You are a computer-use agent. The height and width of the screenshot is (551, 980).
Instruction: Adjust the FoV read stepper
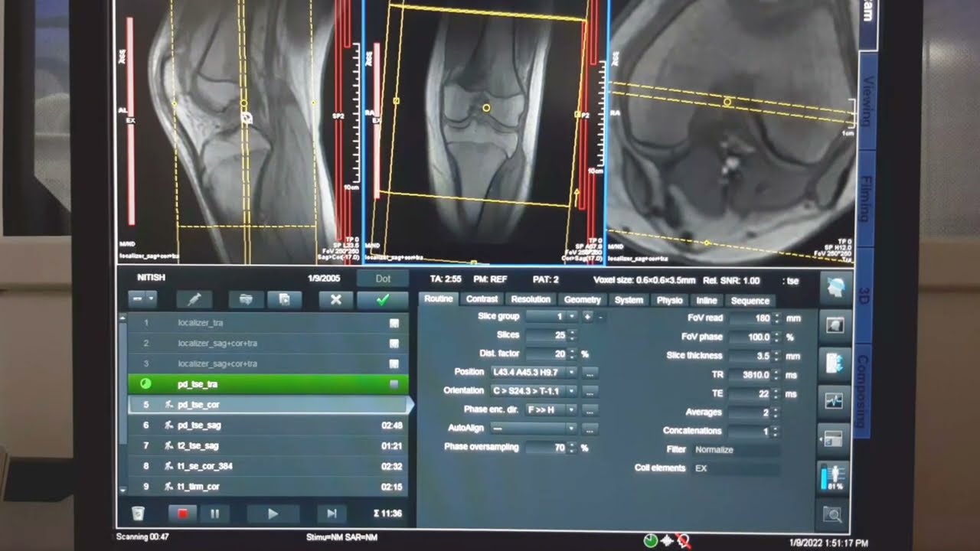(x=777, y=318)
